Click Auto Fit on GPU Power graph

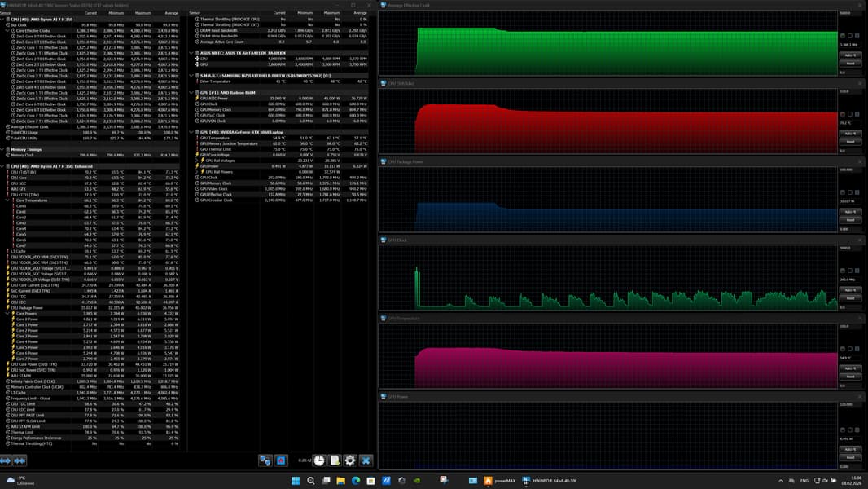coord(850,449)
